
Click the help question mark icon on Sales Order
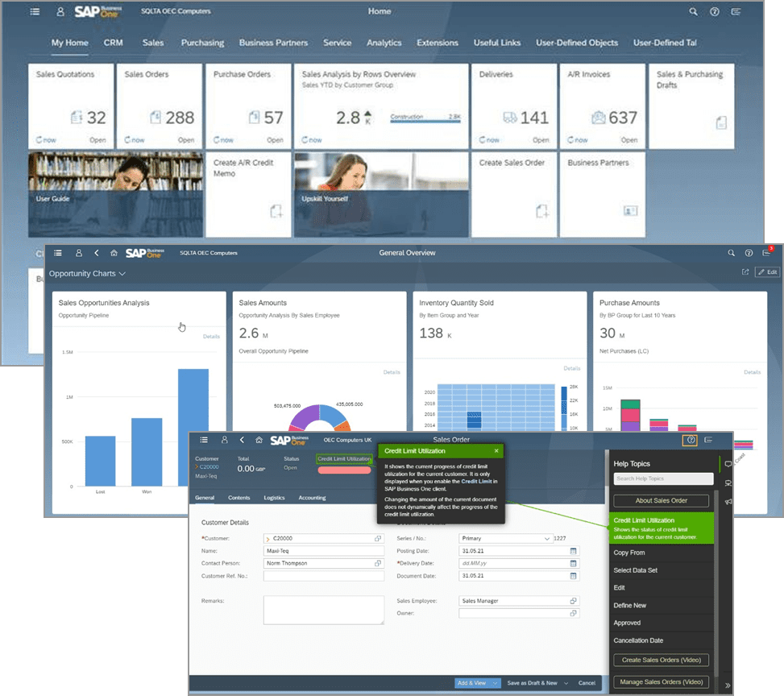click(691, 440)
